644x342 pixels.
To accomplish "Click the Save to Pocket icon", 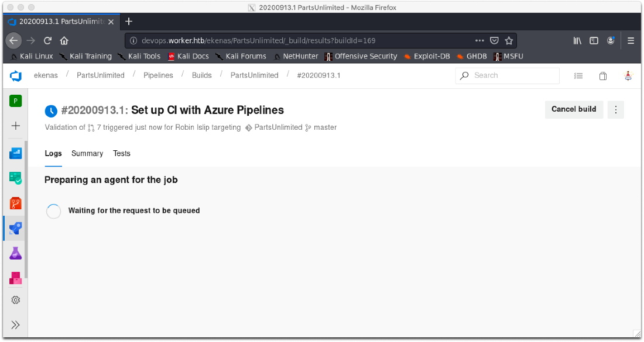I will (x=495, y=40).
